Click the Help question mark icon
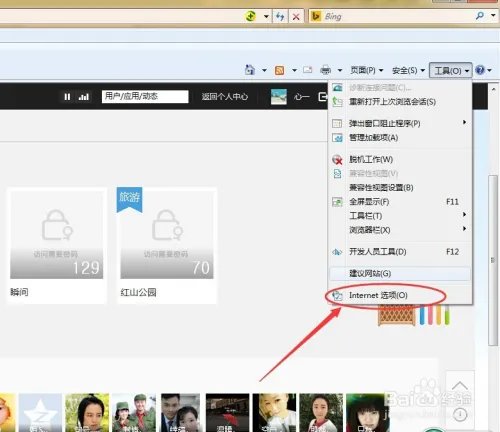This screenshot has width=500, height=432. click(480, 70)
